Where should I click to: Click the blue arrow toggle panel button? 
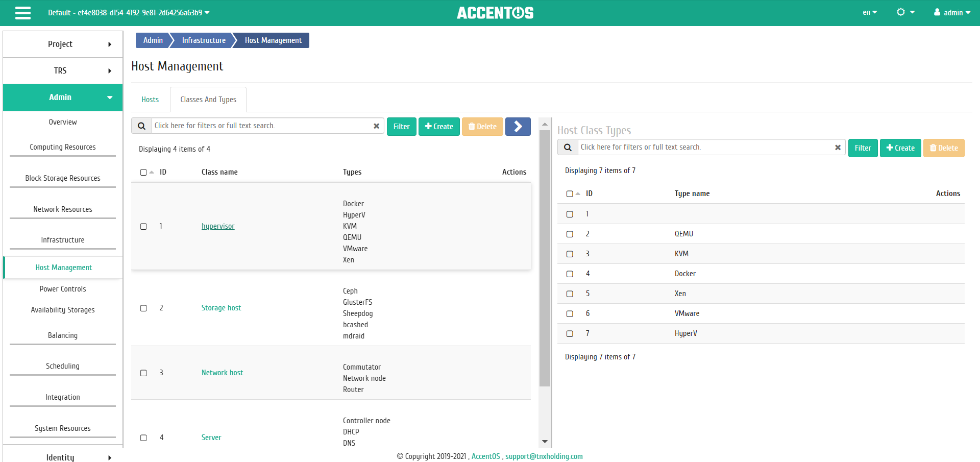tap(518, 127)
